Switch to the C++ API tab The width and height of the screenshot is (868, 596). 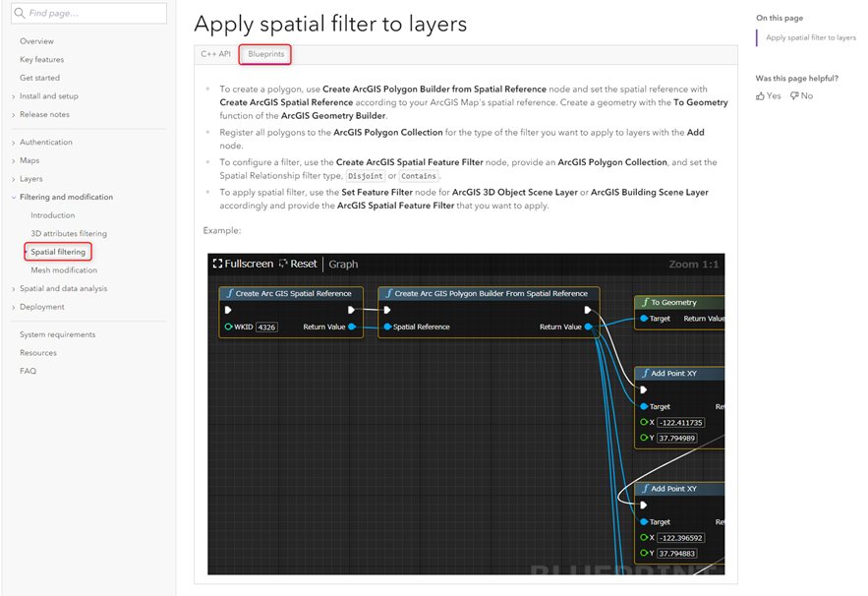pyautogui.click(x=215, y=54)
